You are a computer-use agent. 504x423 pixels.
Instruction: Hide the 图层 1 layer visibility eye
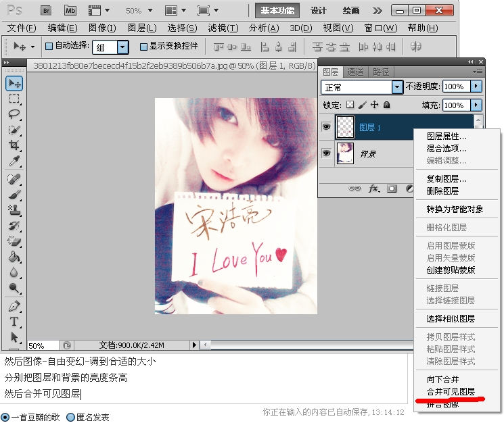tap(326, 127)
